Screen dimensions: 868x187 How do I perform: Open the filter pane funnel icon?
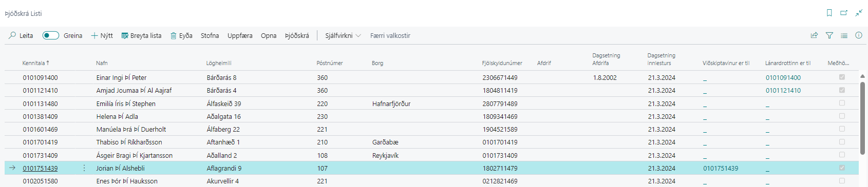coord(829,35)
